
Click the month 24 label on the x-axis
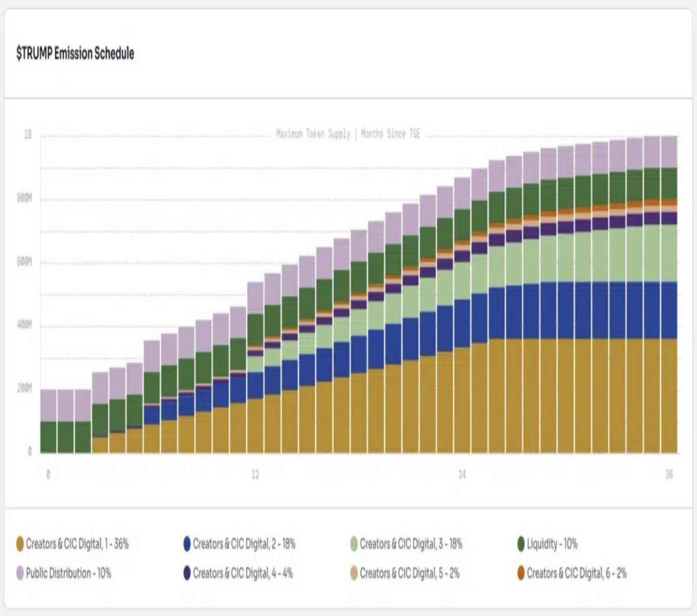click(462, 475)
